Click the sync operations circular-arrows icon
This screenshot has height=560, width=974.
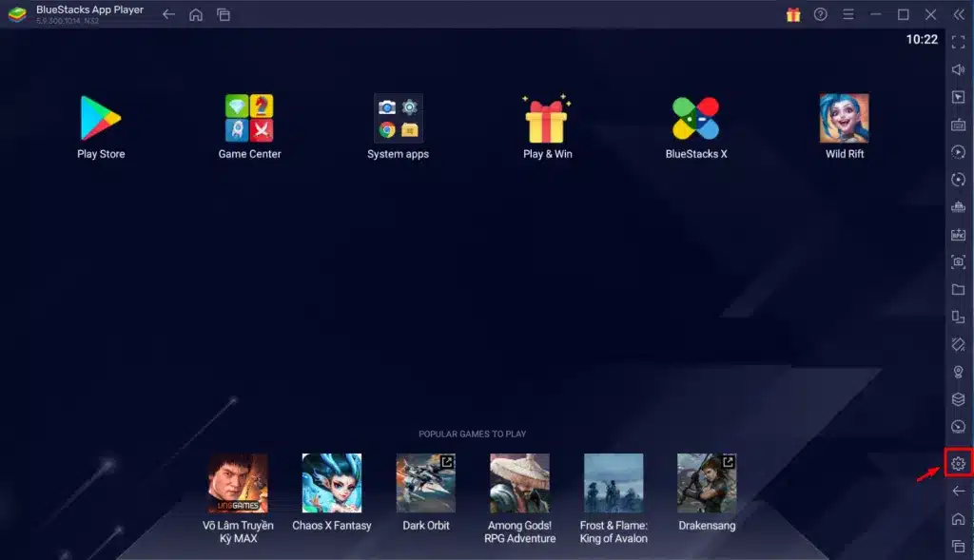coord(959,180)
